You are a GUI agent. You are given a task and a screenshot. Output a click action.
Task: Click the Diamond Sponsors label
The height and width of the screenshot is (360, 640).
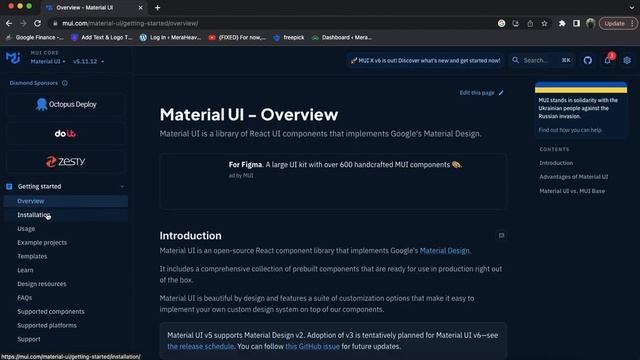click(x=34, y=83)
